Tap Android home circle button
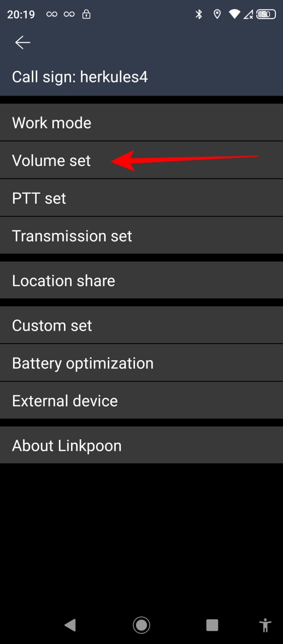Image resolution: width=283 pixels, height=644 pixels. 141,625
